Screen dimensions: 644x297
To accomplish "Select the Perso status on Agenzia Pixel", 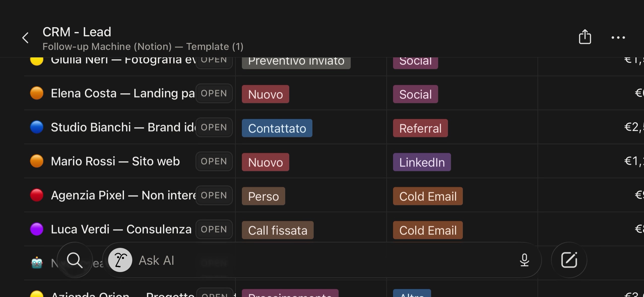I will pyautogui.click(x=263, y=196).
